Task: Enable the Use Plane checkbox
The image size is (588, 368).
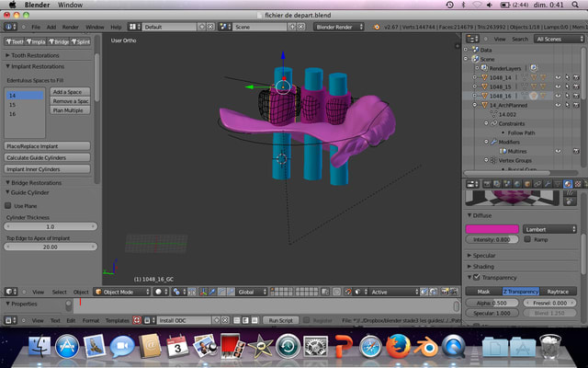Action: (x=9, y=206)
